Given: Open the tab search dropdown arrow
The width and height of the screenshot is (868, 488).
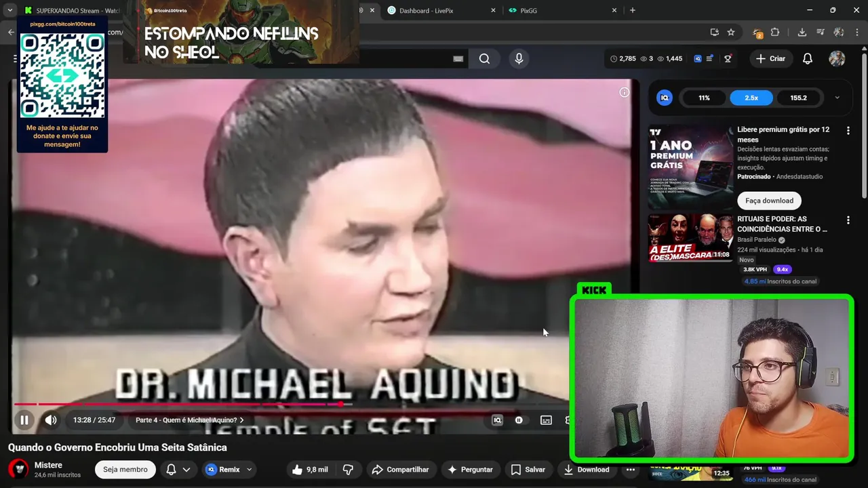Looking at the screenshot, I should pyautogui.click(x=9, y=10).
